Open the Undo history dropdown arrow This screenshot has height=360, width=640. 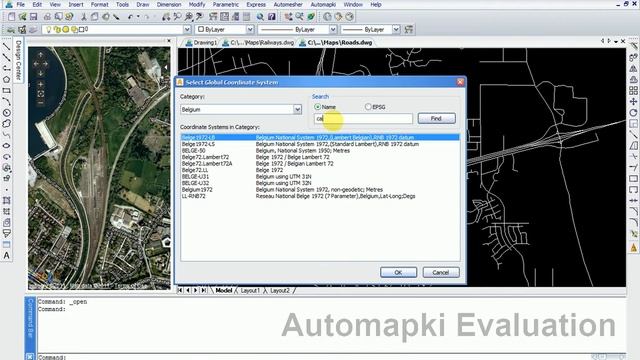coord(138,17)
